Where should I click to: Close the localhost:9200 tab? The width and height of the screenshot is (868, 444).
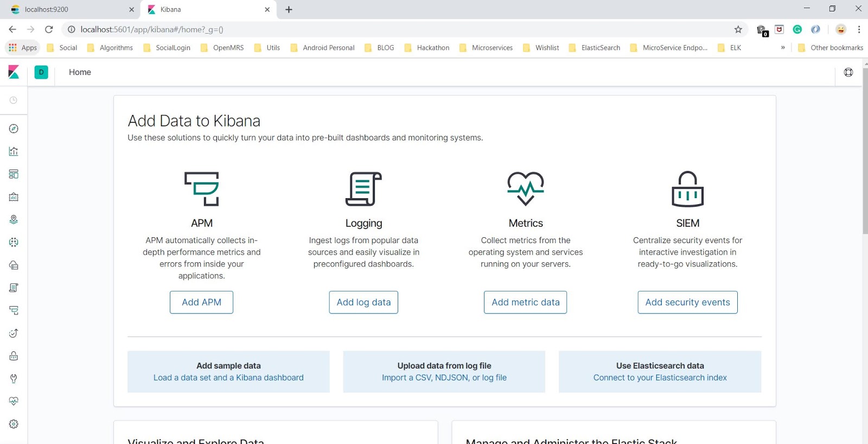pos(131,9)
